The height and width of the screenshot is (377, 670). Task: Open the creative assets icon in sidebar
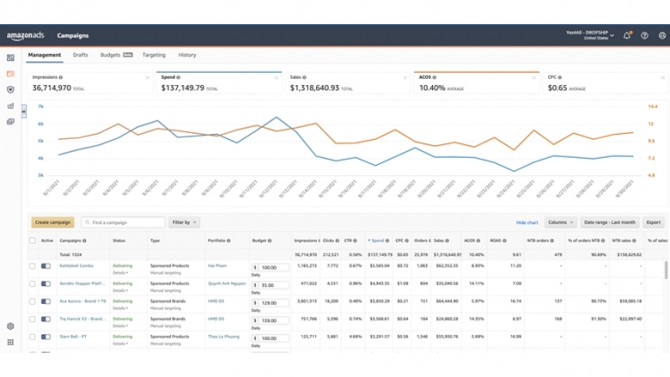point(11,122)
